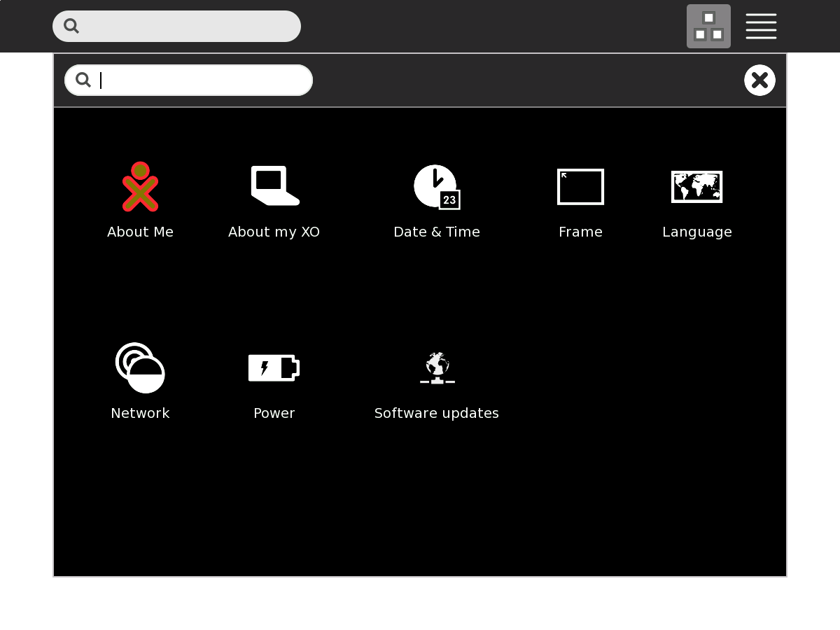Click the 'Language' text label
The image size is (840, 630).
click(x=696, y=232)
